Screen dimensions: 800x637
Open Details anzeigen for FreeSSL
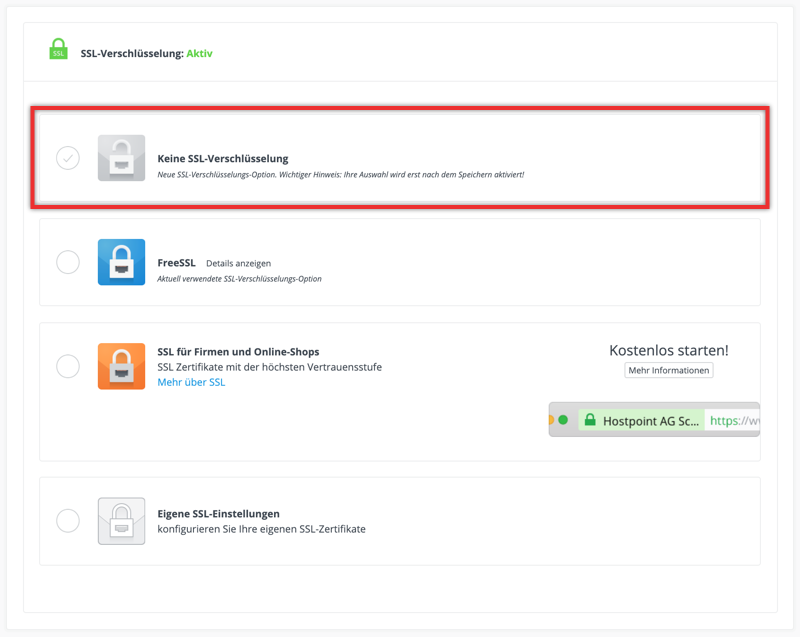click(238, 263)
